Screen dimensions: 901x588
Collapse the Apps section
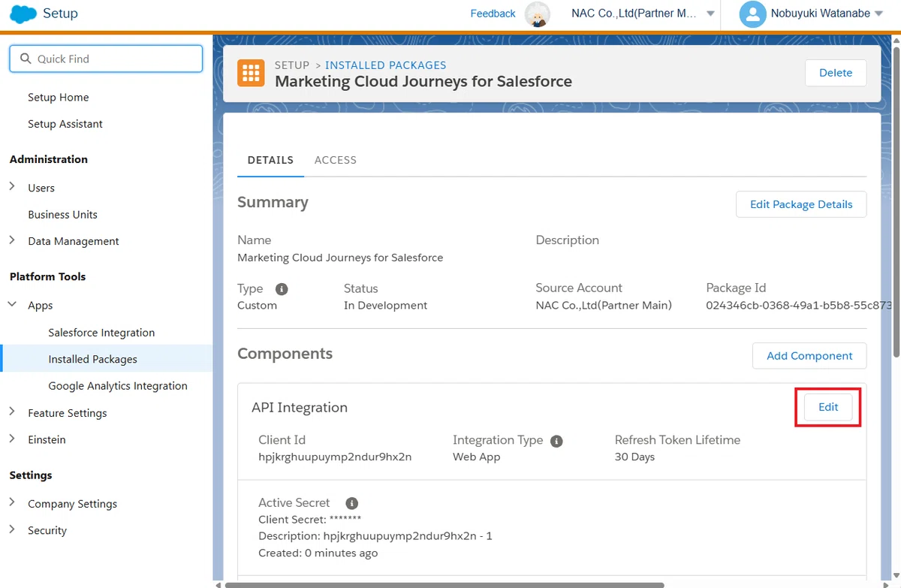12,305
